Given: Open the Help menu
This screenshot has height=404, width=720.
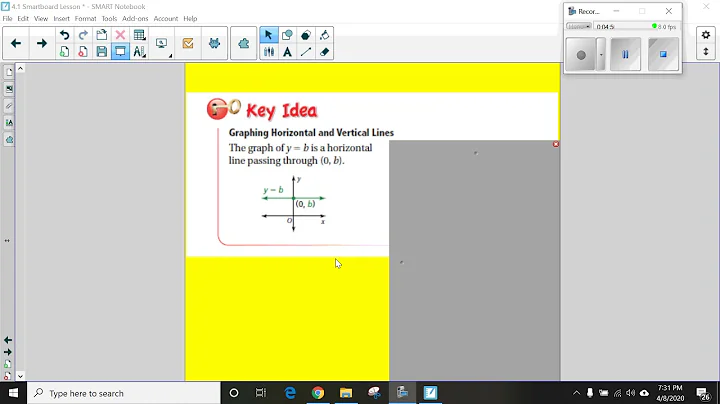Looking at the screenshot, I should point(190,18).
